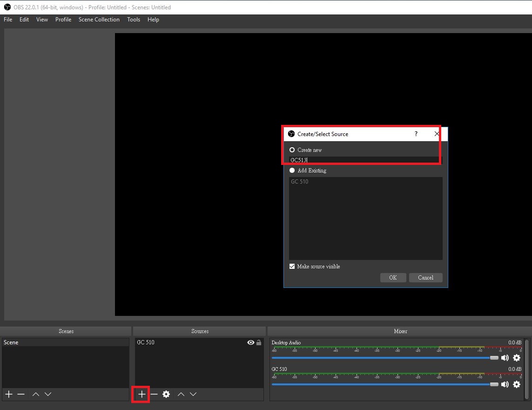Click OK in Create/Select Source dialog

[x=393, y=278]
